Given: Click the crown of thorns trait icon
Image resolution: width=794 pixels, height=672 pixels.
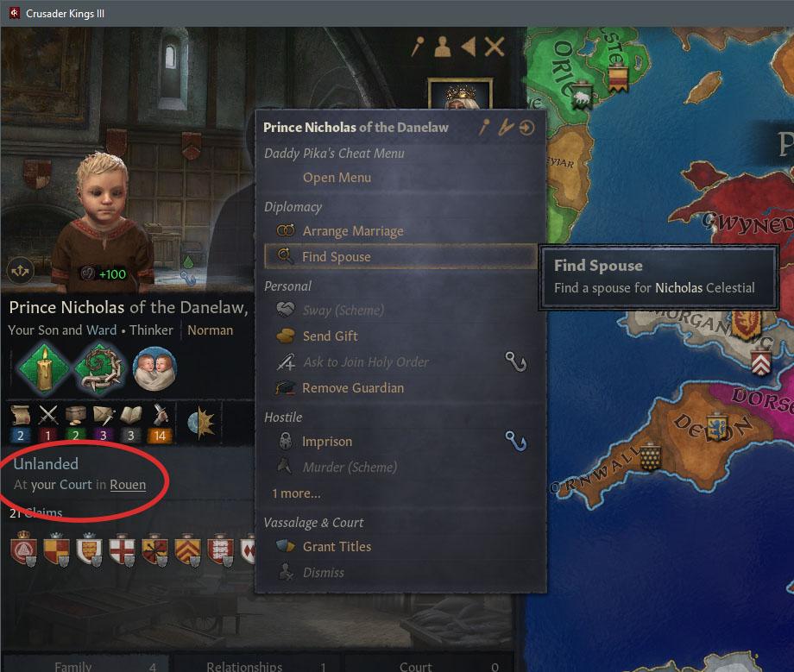Looking at the screenshot, I should coord(99,369).
